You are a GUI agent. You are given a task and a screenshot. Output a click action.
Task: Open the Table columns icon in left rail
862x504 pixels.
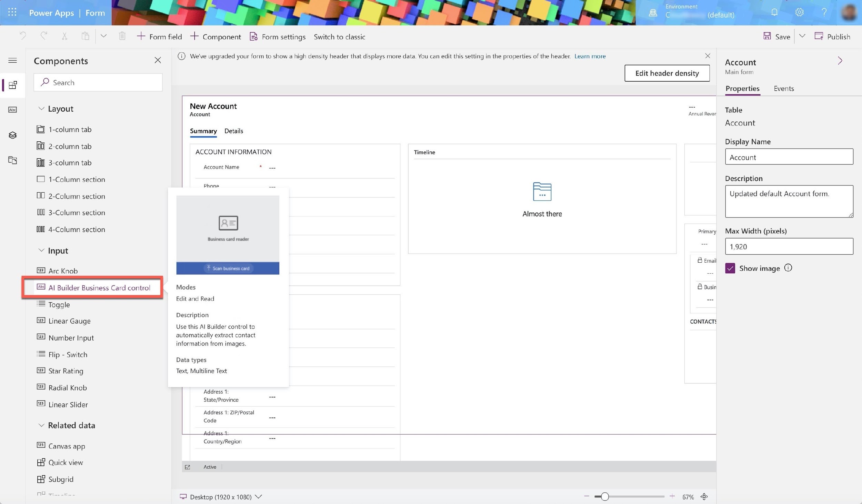13,110
